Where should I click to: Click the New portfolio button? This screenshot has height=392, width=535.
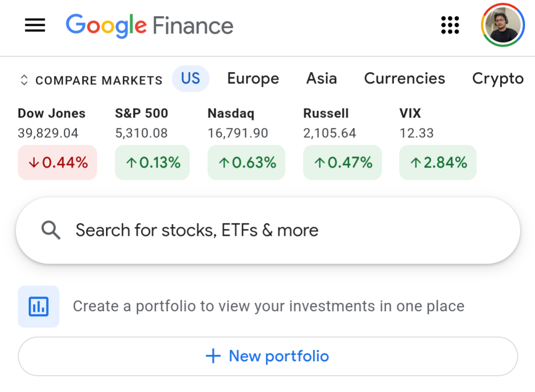[x=267, y=356]
